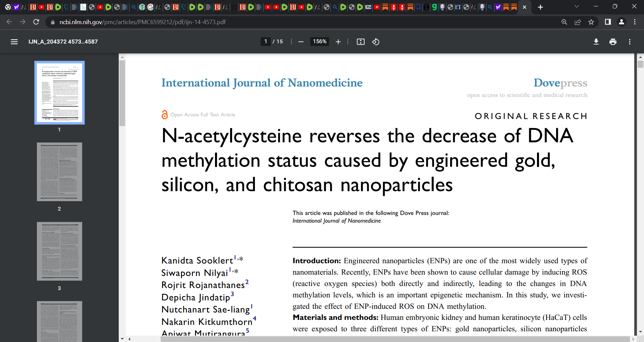Click the document vertical scrollbar thumb
644x342 pixels.
coord(640,64)
